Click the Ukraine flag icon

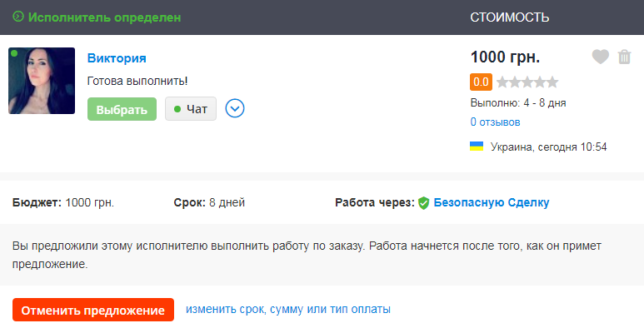point(477,147)
